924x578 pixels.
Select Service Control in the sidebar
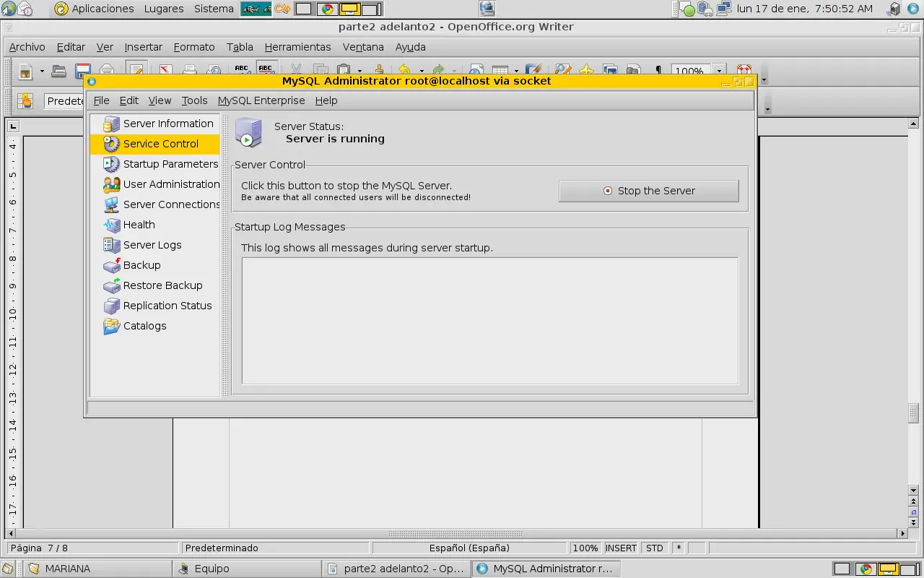click(x=154, y=144)
